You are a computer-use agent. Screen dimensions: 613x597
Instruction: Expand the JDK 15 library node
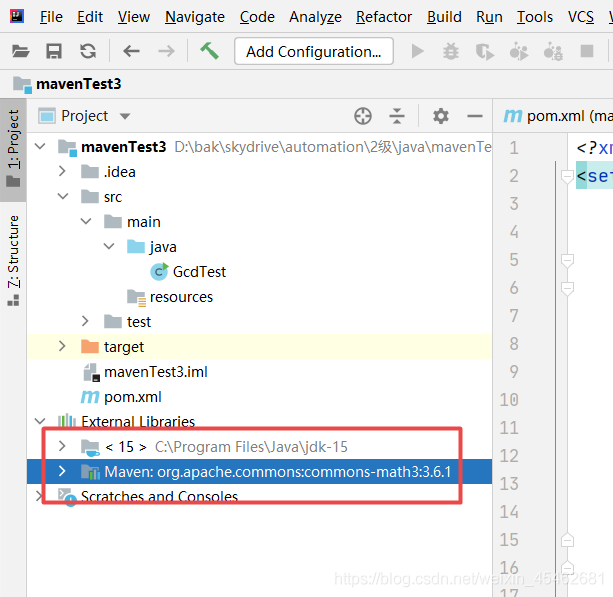pyautogui.click(x=62, y=446)
